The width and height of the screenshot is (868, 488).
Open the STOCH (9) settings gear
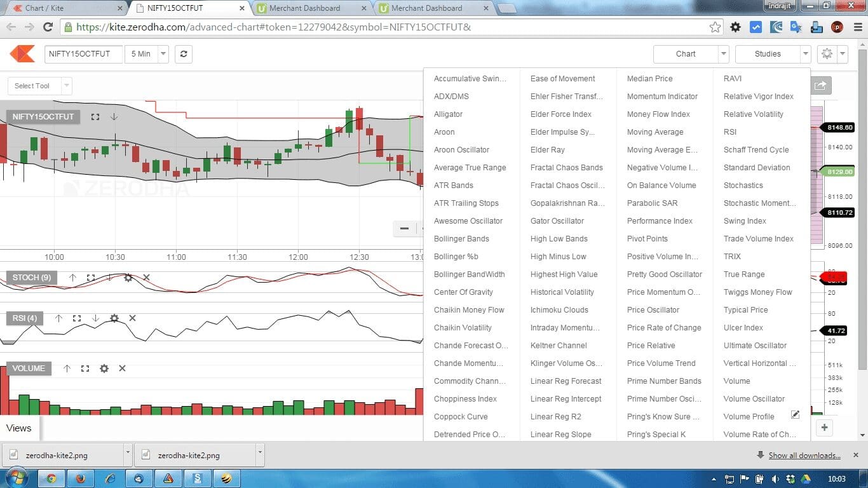pos(128,278)
